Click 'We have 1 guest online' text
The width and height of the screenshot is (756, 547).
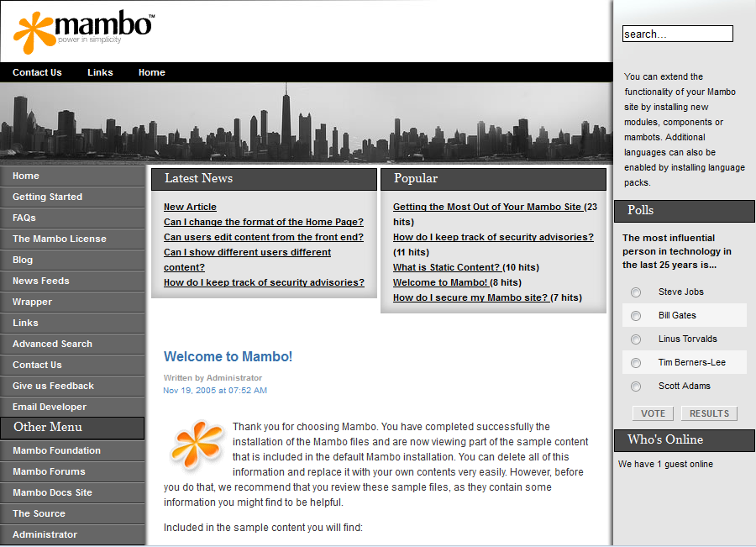pyautogui.click(x=665, y=464)
